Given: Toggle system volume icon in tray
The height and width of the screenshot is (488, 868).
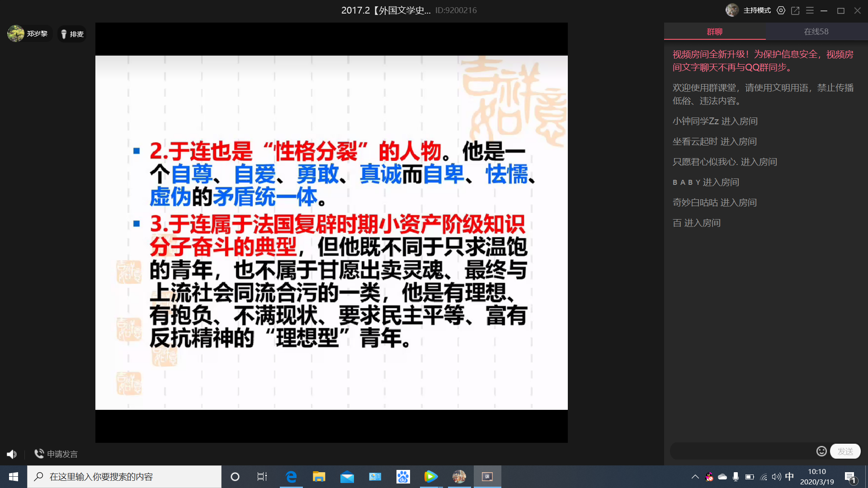Looking at the screenshot, I should pyautogui.click(x=776, y=477).
